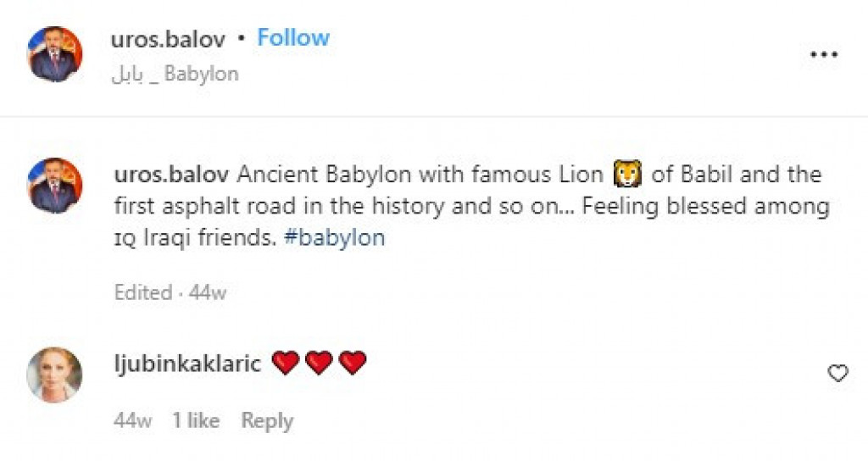View who liked via '1 like'
The height and width of the screenshot is (461, 868).
pyautogui.click(x=196, y=420)
